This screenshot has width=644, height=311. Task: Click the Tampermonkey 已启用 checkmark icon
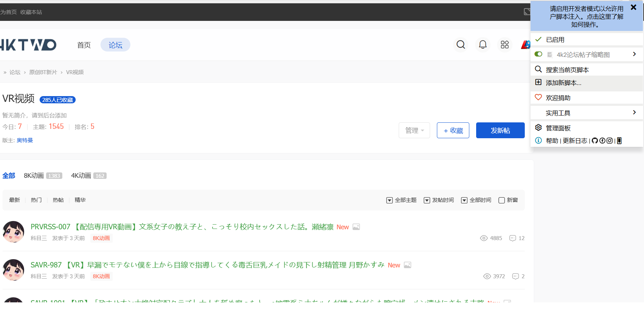tap(538, 39)
